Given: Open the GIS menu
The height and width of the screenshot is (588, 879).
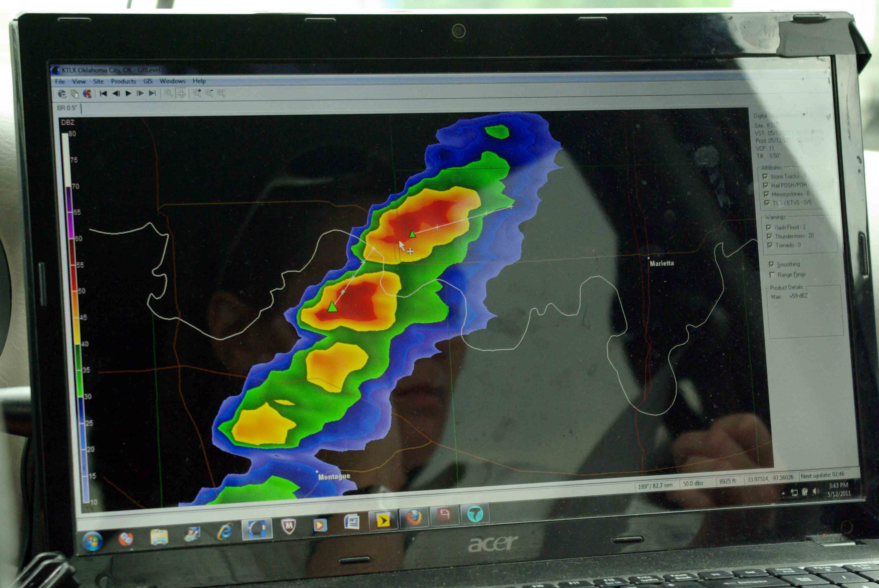Looking at the screenshot, I should click(x=148, y=81).
